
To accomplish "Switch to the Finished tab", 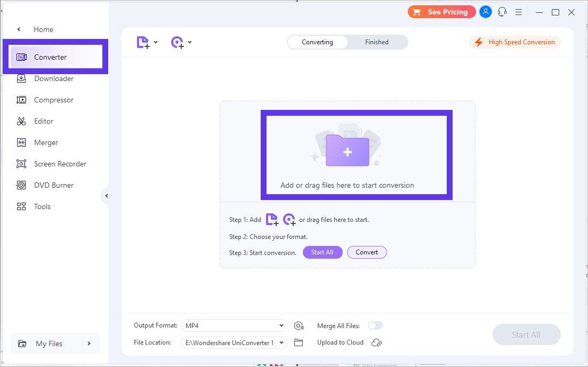I will 377,42.
